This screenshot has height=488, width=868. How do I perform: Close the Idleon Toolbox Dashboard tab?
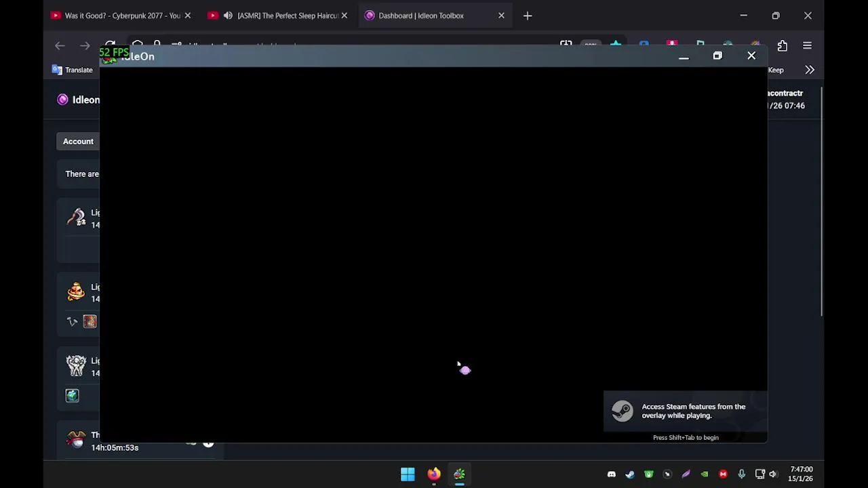[501, 16]
